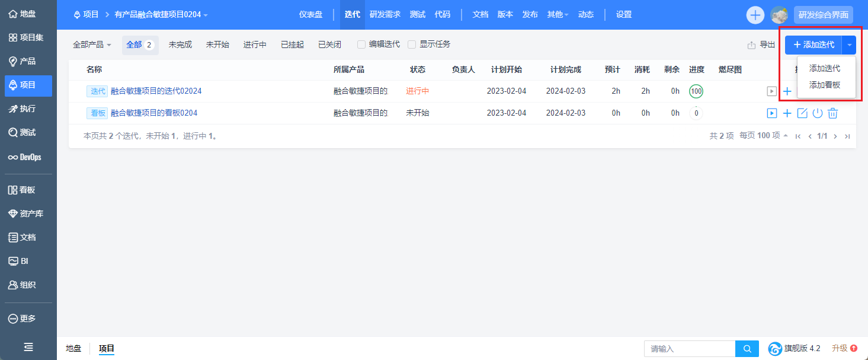Click the user avatar in the top bar

click(779, 15)
